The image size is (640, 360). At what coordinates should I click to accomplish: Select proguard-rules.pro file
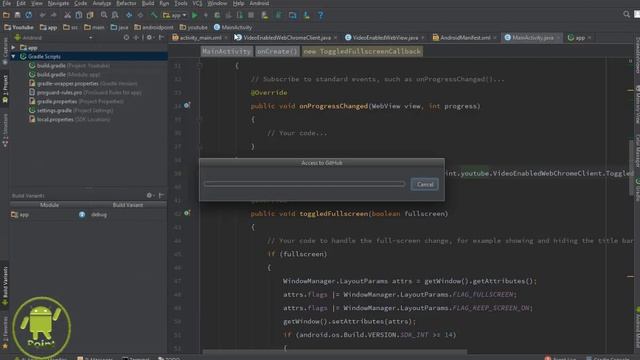(85, 92)
